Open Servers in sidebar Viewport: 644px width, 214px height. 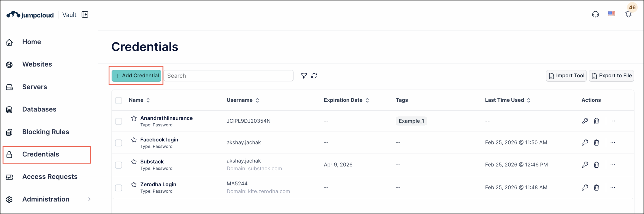point(34,87)
